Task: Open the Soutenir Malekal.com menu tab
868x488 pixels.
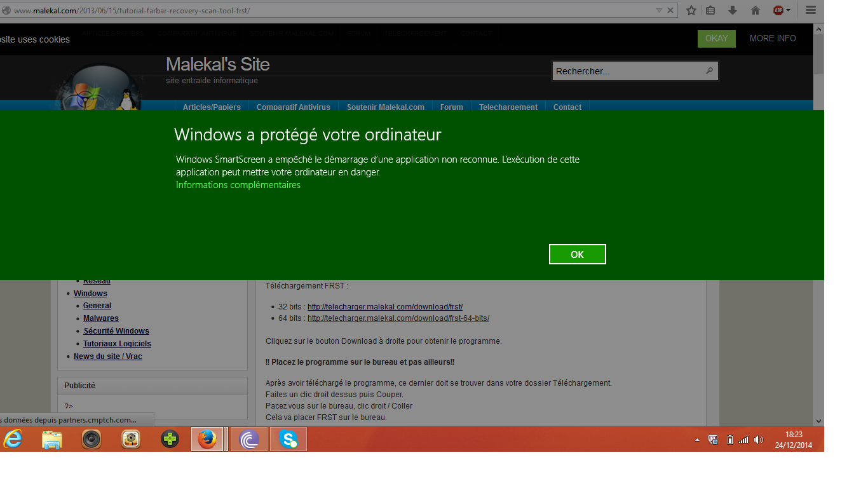Action: pyautogui.click(x=386, y=107)
